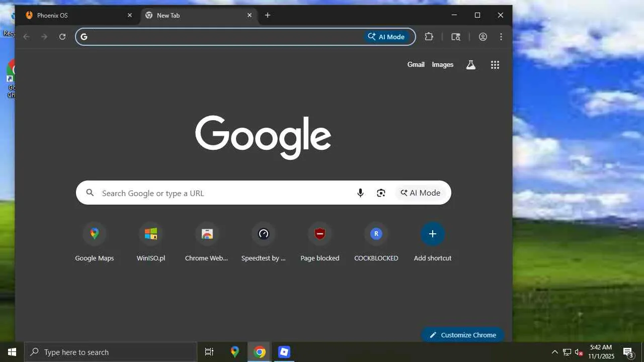Open Windows Task View
The image size is (644, 362).
pyautogui.click(x=209, y=352)
